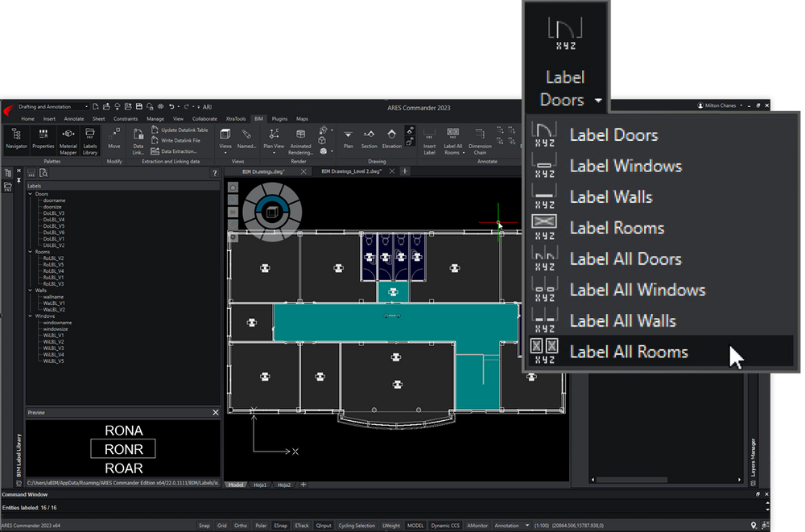Viewport: 805px width, 532px height.
Task: Click AMonitor button
Action: (x=477, y=526)
